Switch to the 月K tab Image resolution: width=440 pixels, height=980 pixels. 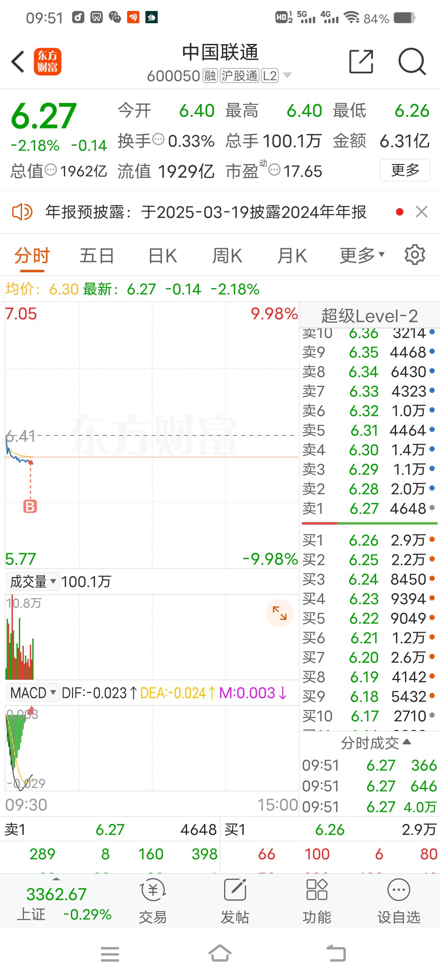(x=292, y=256)
